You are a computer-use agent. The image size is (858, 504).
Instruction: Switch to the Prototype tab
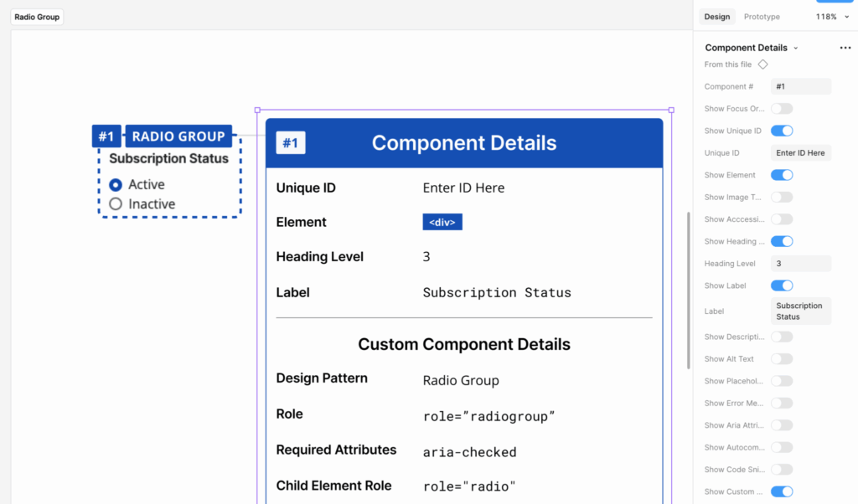coord(761,16)
